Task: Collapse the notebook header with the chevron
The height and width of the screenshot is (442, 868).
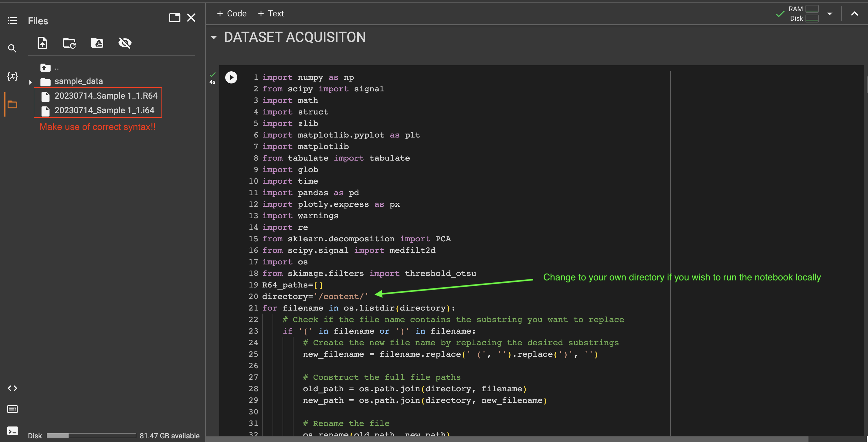Action: tap(855, 13)
